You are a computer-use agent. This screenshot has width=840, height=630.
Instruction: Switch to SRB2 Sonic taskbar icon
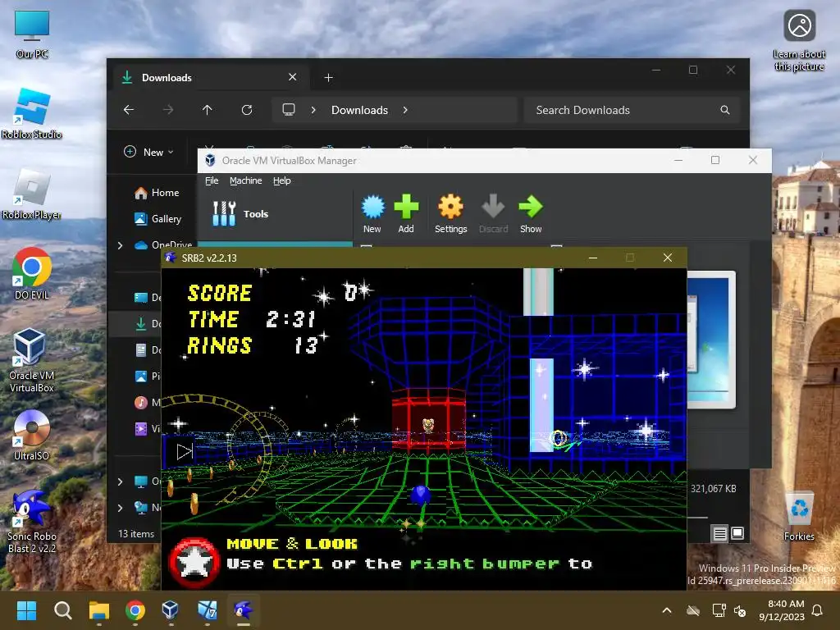tap(243, 610)
